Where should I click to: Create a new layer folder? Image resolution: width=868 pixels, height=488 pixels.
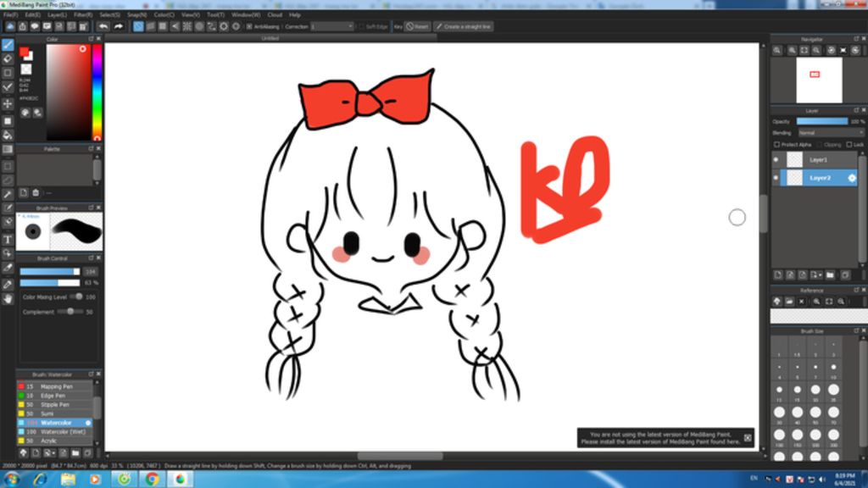830,275
